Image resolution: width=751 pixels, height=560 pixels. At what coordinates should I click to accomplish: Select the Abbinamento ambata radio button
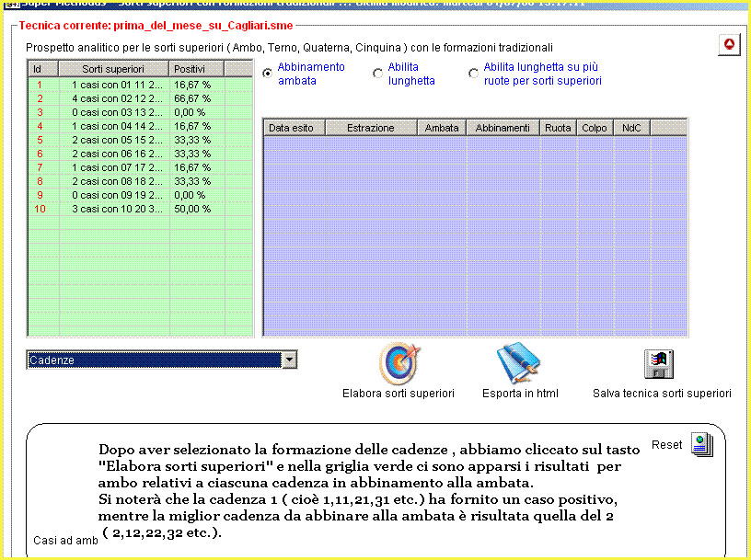267,74
